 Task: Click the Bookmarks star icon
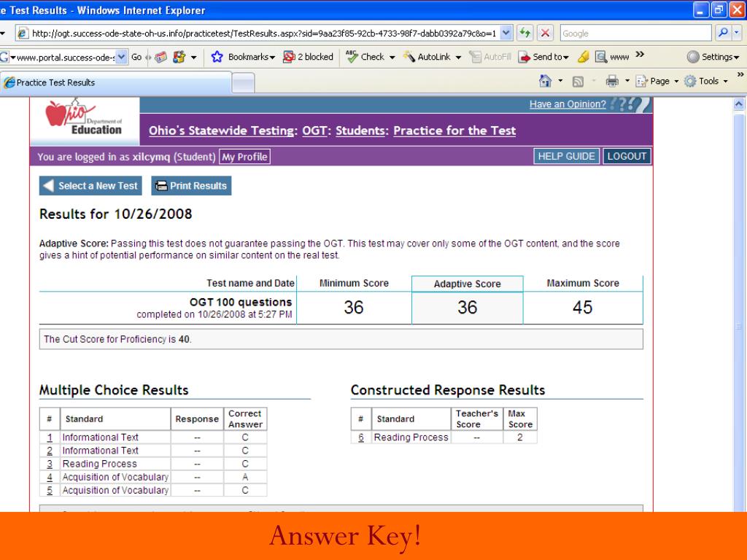[x=217, y=57]
